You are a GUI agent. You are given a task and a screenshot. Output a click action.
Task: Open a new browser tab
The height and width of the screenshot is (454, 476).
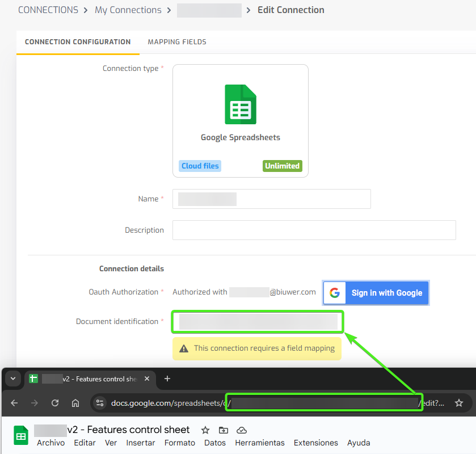[x=167, y=379]
